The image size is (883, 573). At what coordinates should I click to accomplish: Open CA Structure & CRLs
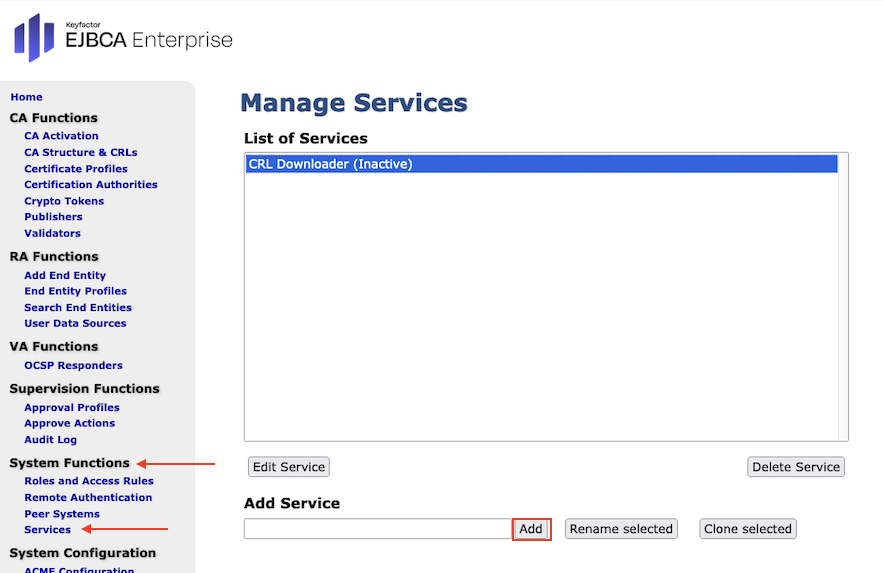(80, 152)
